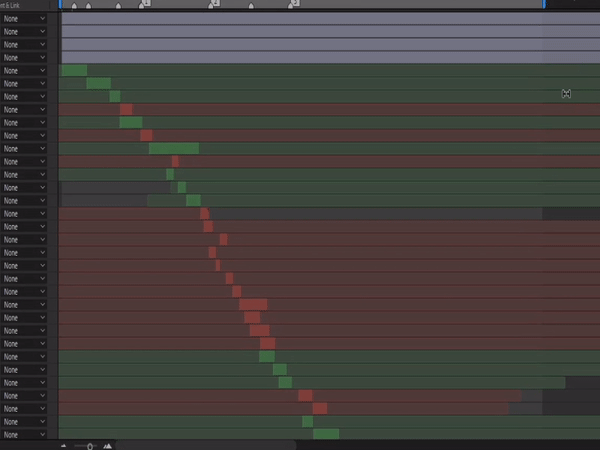The image size is (600, 450).
Task: Click the timeline zoom slider handle
Action: (90, 445)
